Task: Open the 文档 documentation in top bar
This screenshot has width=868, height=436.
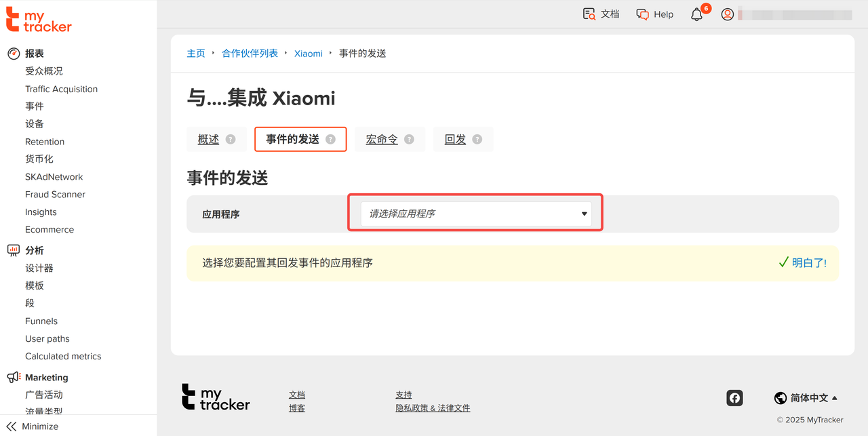Action: [x=601, y=14]
